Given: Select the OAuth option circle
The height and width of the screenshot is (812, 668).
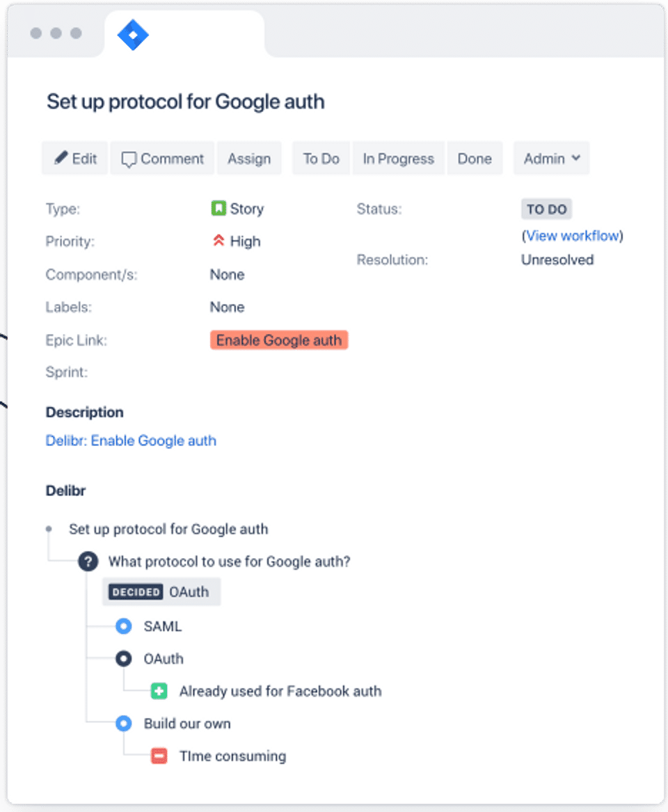Looking at the screenshot, I should pos(123,659).
